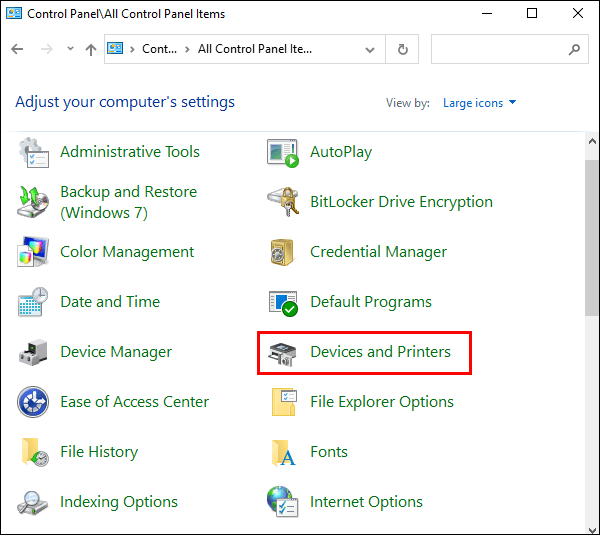Maximize the Control Panel window
Image resolution: width=600 pixels, height=535 pixels.
[532, 13]
